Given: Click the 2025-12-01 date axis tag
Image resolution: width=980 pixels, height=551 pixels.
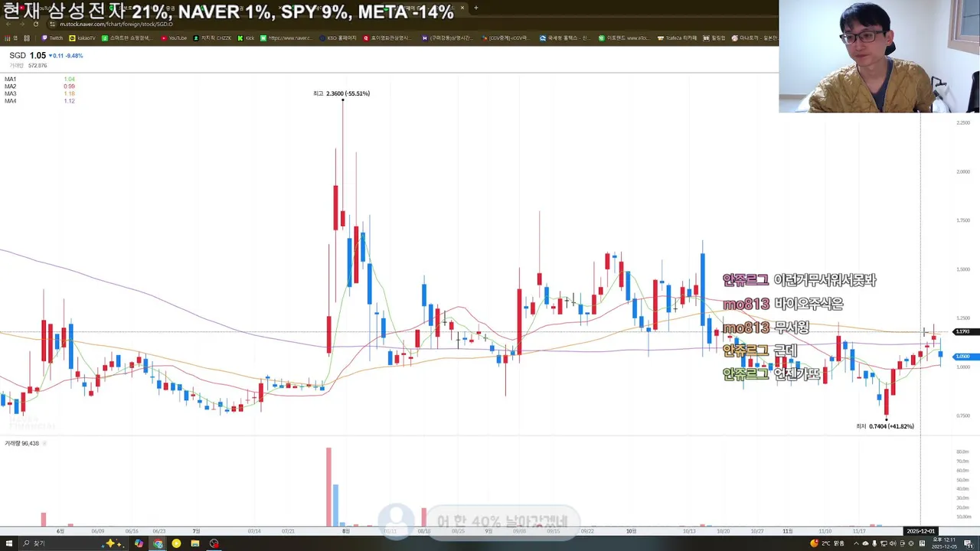Looking at the screenshot, I should (x=920, y=531).
